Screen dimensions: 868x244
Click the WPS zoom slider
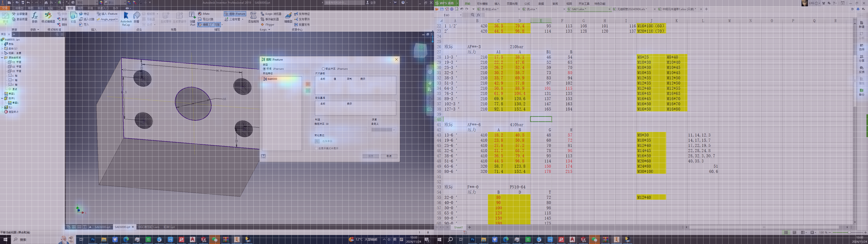click(x=848, y=232)
